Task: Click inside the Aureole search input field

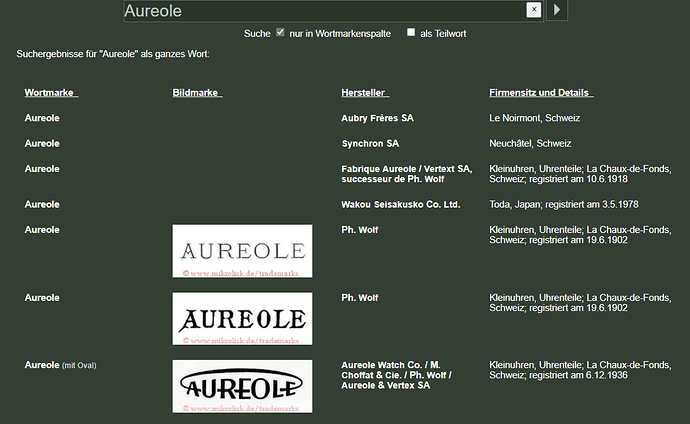Action: pos(325,11)
